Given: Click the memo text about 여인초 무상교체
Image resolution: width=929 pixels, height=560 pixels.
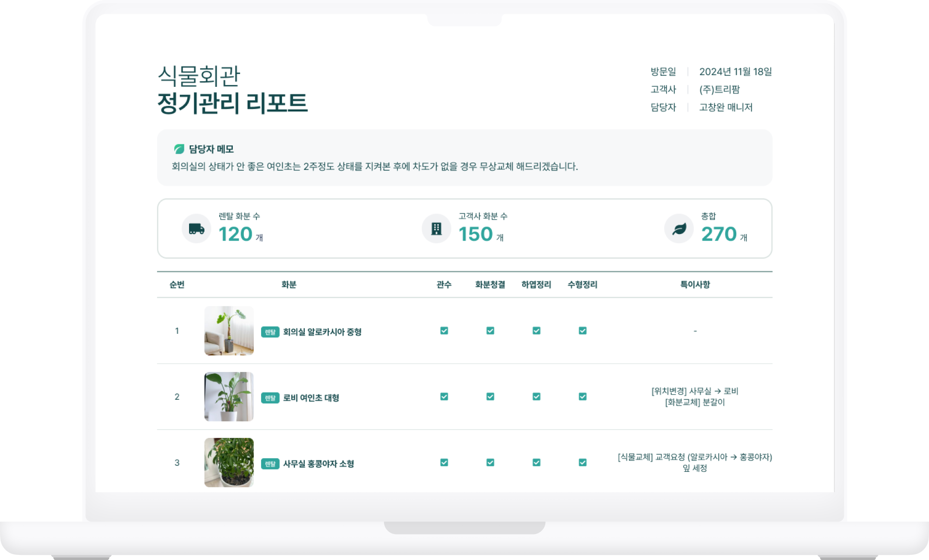Looking at the screenshot, I should click(x=374, y=166).
